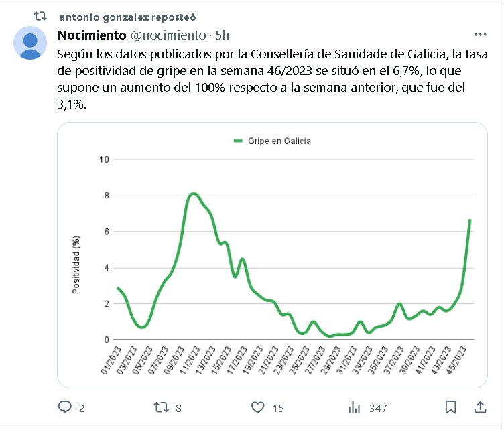Click the peak of the green line

tap(193, 194)
